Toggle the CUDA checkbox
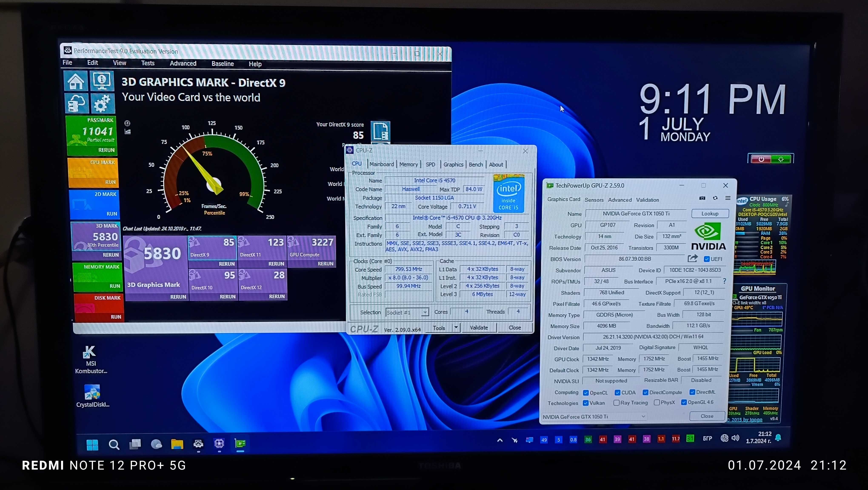The width and height of the screenshot is (868, 490). point(617,392)
